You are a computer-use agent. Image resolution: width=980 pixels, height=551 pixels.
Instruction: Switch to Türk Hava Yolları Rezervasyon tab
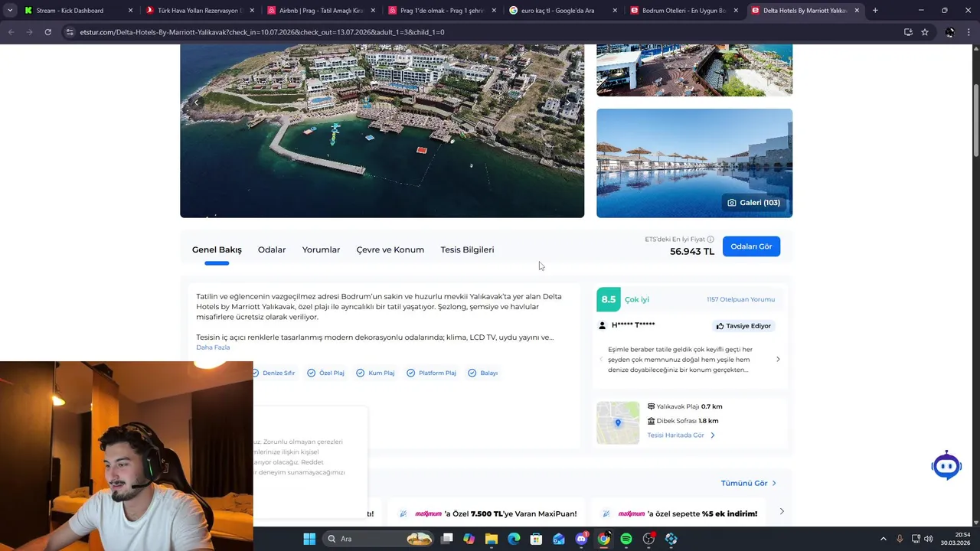coord(199,11)
